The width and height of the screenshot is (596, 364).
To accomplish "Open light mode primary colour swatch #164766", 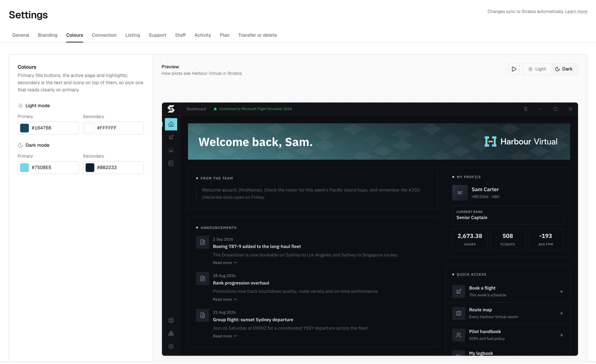I will [x=24, y=128].
